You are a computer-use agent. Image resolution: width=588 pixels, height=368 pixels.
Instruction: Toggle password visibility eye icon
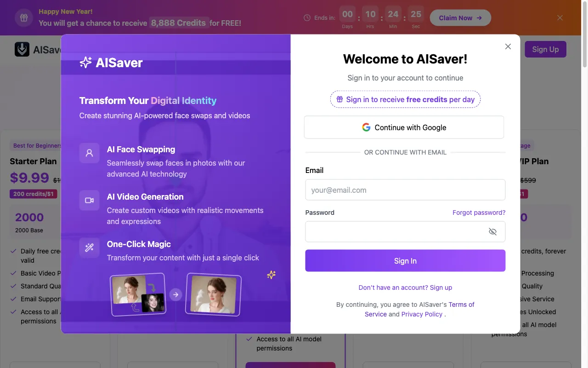tap(492, 232)
